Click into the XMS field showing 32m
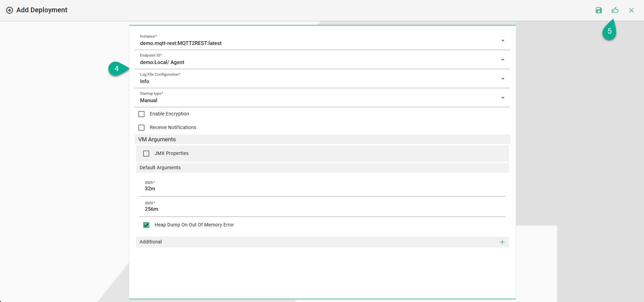 (322, 189)
